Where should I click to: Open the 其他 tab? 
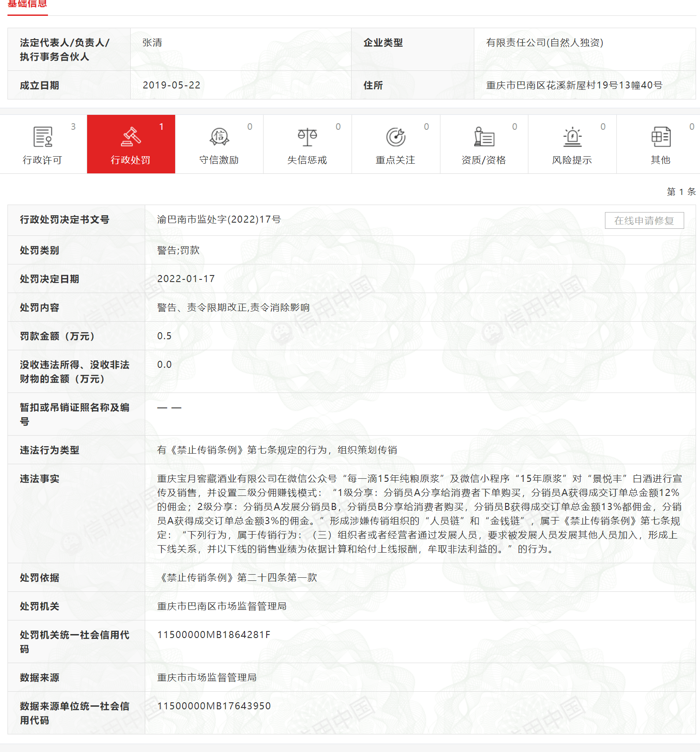659,144
